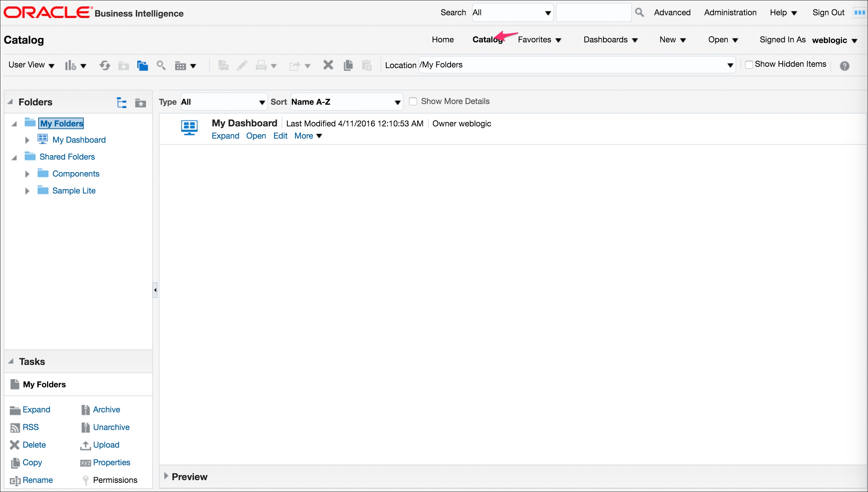Open the User View dropdown
The height and width of the screenshot is (492, 868).
[x=31, y=65]
